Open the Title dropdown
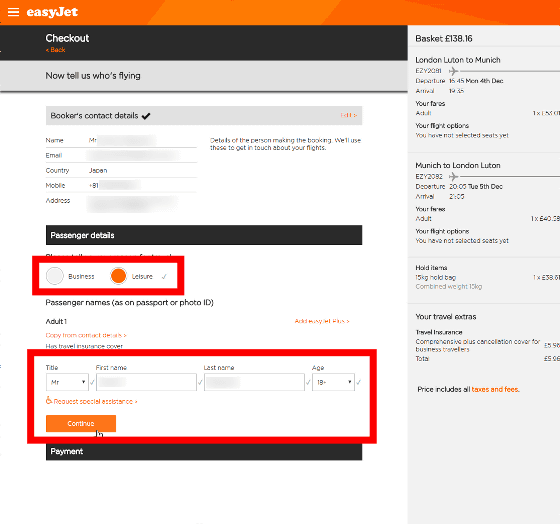 click(67, 382)
